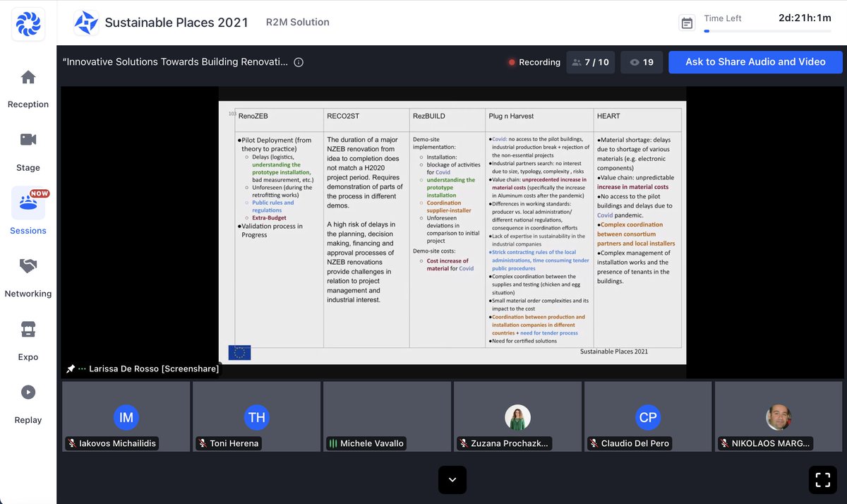Click audio level icon of Michele Vavallo

click(x=332, y=443)
